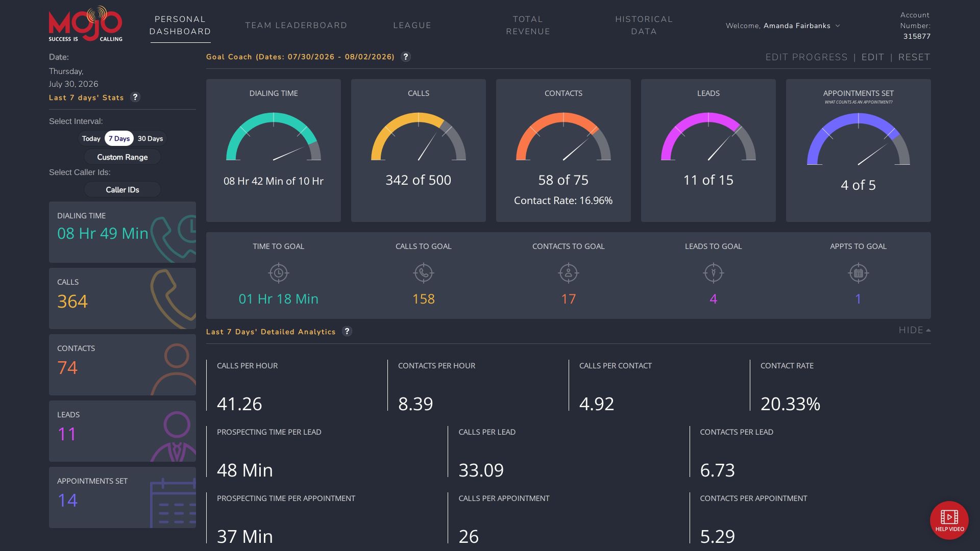Image resolution: width=980 pixels, height=551 pixels.
Task: Collapse analytics with the HIDE arrow
Action: coord(915,330)
